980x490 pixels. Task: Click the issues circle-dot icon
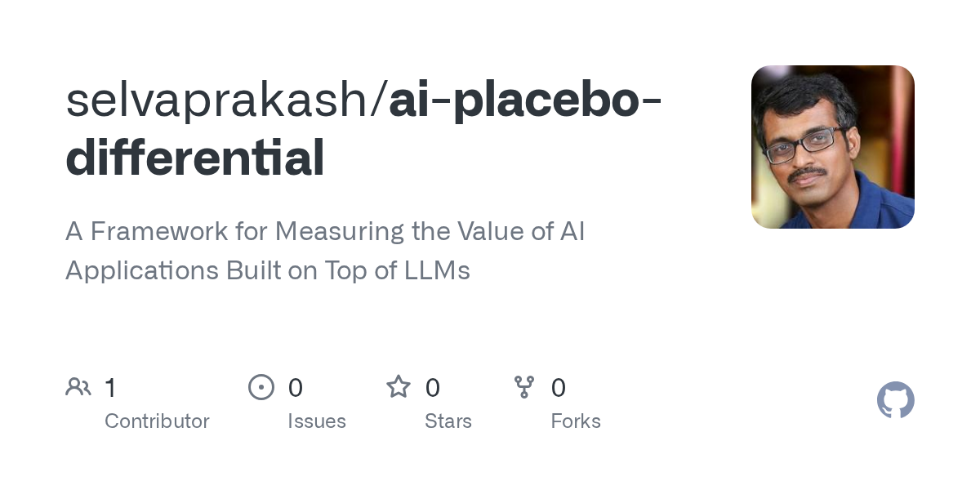click(x=261, y=387)
